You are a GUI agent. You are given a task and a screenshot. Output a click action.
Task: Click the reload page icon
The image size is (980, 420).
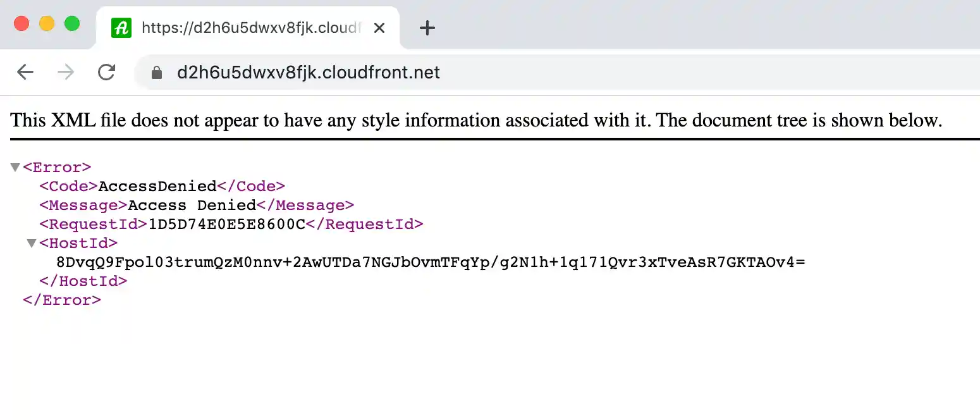click(106, 71)
